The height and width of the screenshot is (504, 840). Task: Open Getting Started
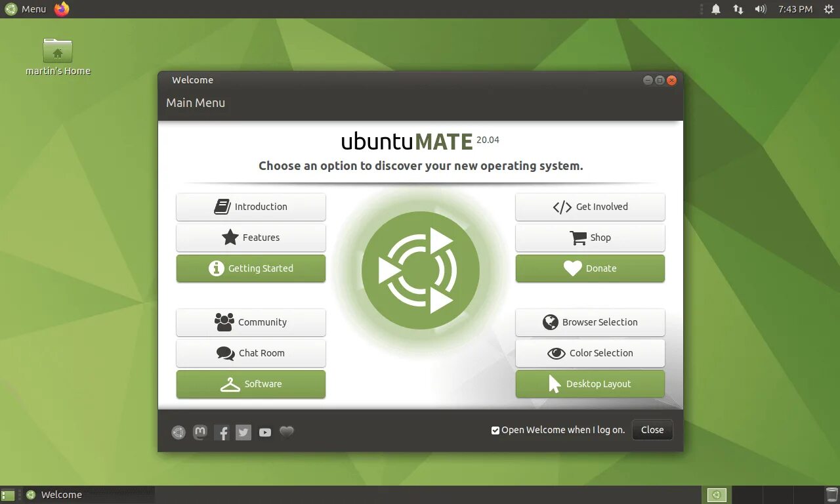point(251,268)
